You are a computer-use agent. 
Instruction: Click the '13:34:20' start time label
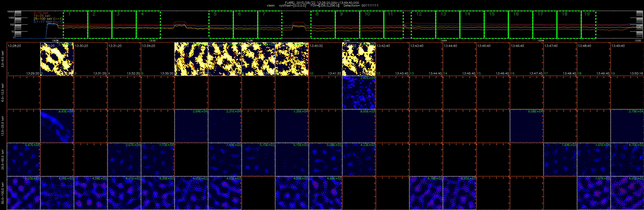(148, 46)
